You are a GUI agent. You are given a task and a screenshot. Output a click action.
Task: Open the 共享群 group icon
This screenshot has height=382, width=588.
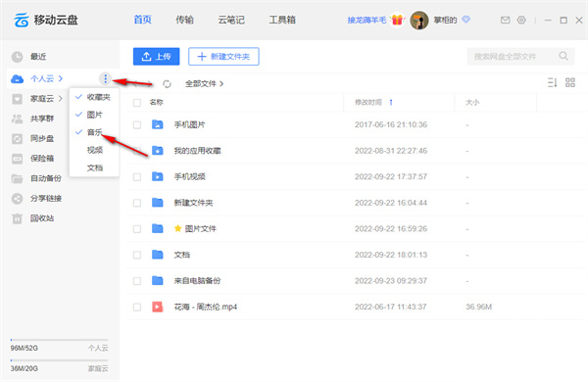17,119
